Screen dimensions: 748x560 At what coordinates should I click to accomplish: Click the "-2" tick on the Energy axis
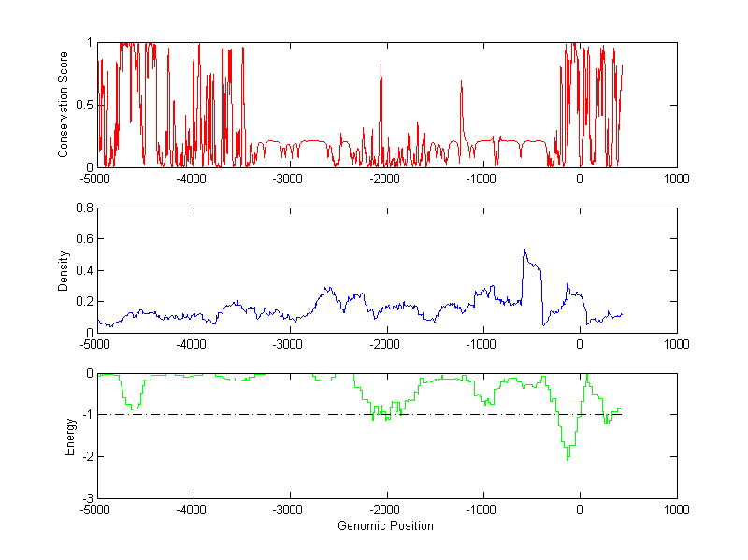87,456
